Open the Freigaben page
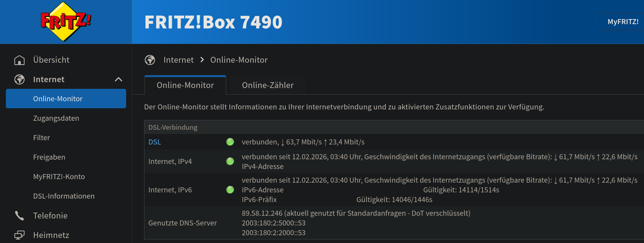 [49, 157]
